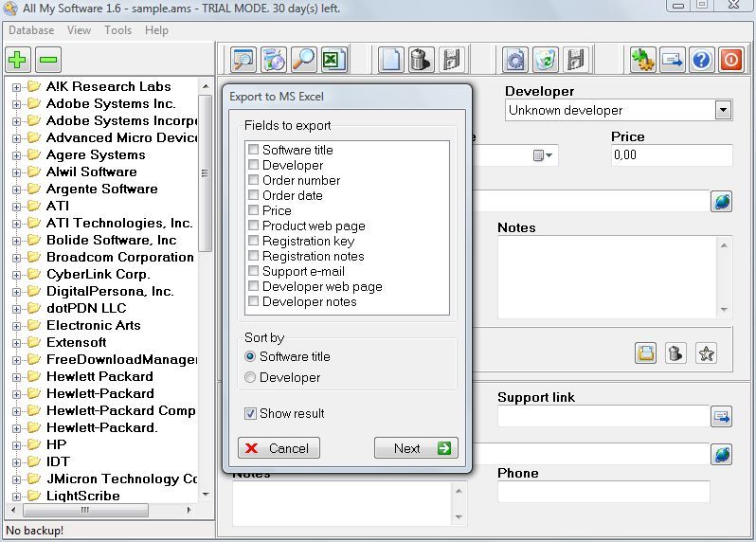Image resolution: width=756 pixels, height=542 pixels.
Task: Open the Unknown developer dropdown
Action: coord(723,110)
